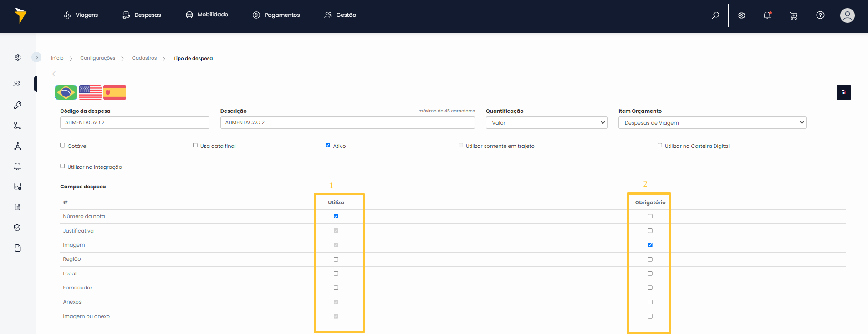
Task: Go to Cadastros breadcrumb
Action: pos(144,58)
